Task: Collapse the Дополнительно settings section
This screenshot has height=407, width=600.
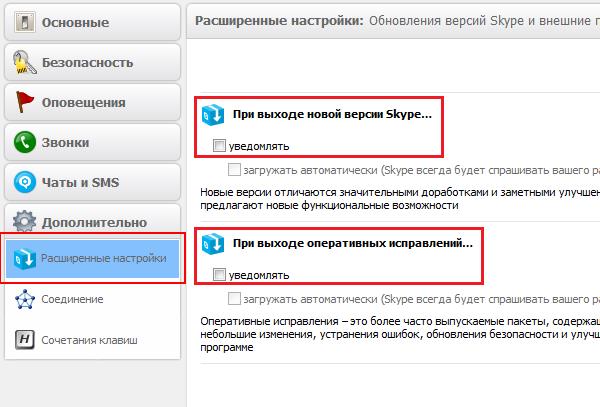Action: coord(92,221)
